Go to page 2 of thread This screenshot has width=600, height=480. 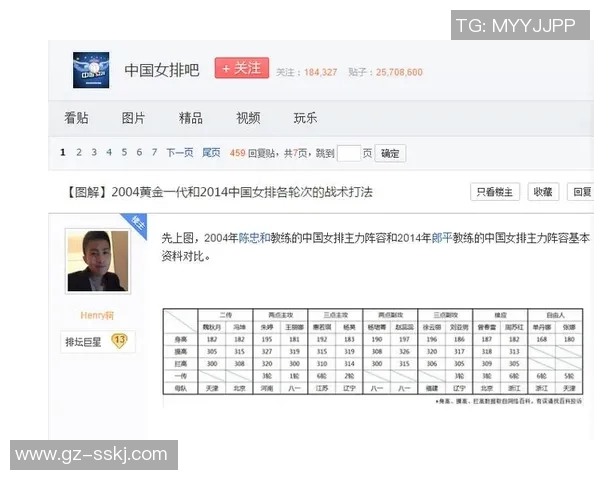[x=79, y=153]
